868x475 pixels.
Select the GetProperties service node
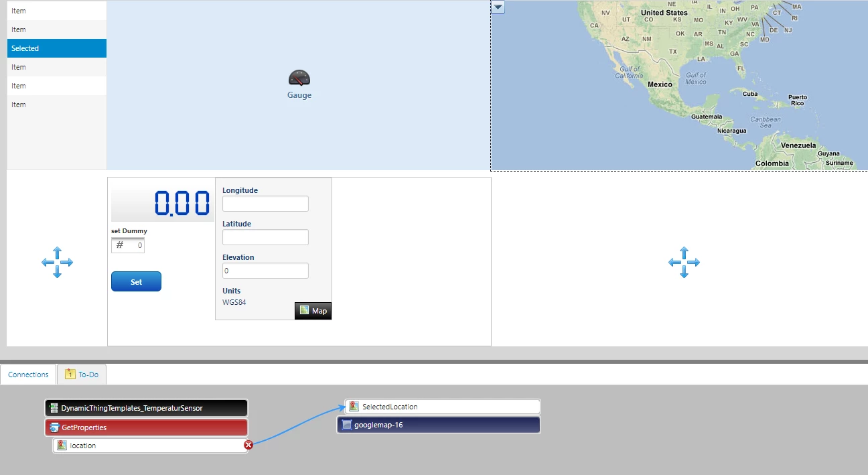tap(147, 427)
